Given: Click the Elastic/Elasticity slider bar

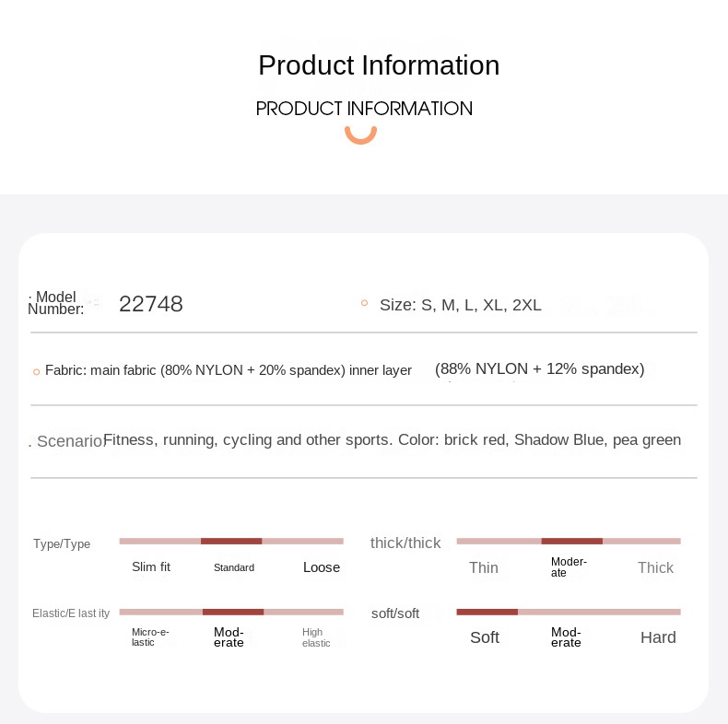Looking at the screenshot, I should (x=231, y=613).
